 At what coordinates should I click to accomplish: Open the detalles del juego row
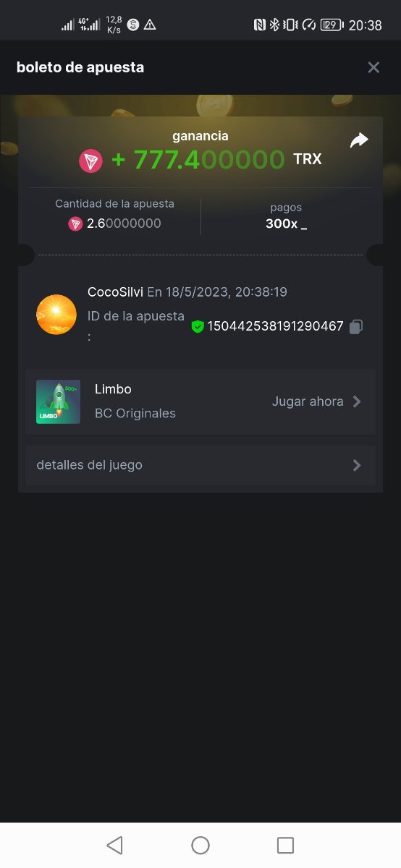coord(200,465)
